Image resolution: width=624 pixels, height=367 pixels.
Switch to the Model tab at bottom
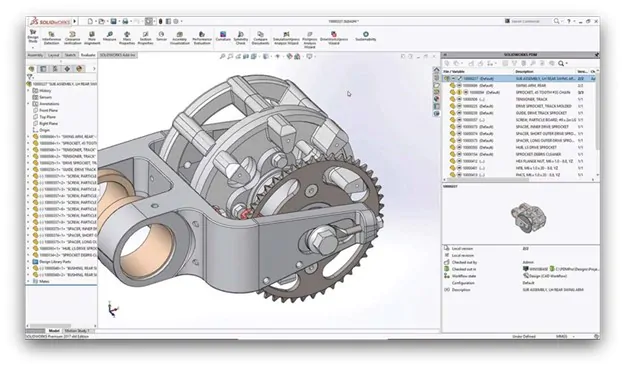54,331
